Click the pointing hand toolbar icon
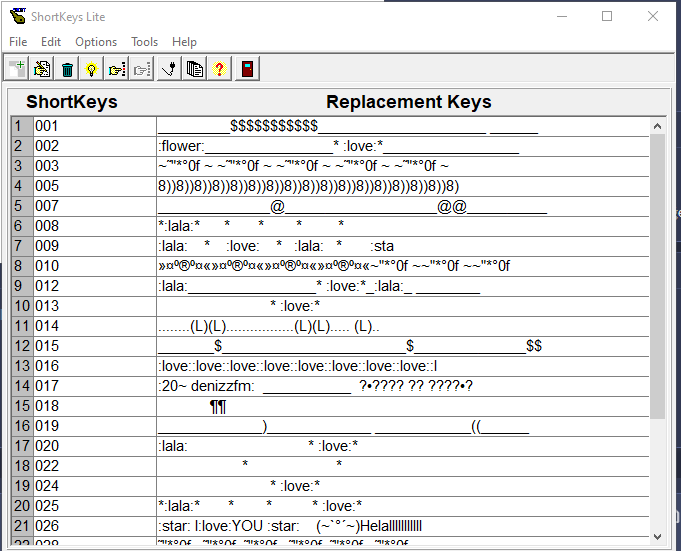The width and height of the screenshot is (681, 551). pyautogui.click(x=117, y=69)
